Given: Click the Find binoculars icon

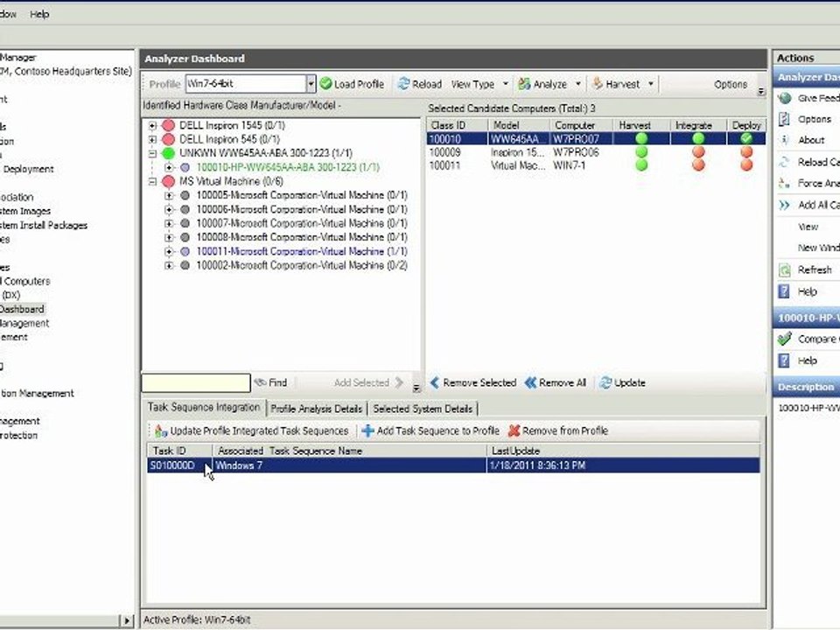Looking at the screenshot, I should point(261,382).
